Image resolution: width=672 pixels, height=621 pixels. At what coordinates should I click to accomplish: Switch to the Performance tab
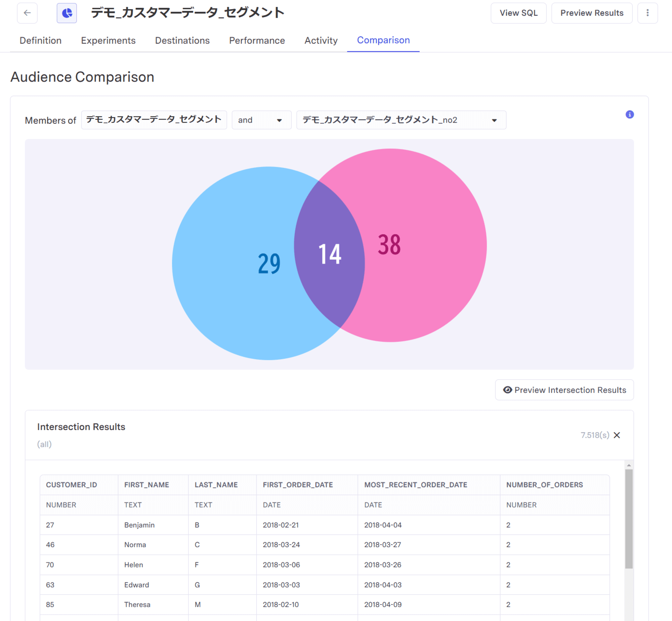[257, 40]
